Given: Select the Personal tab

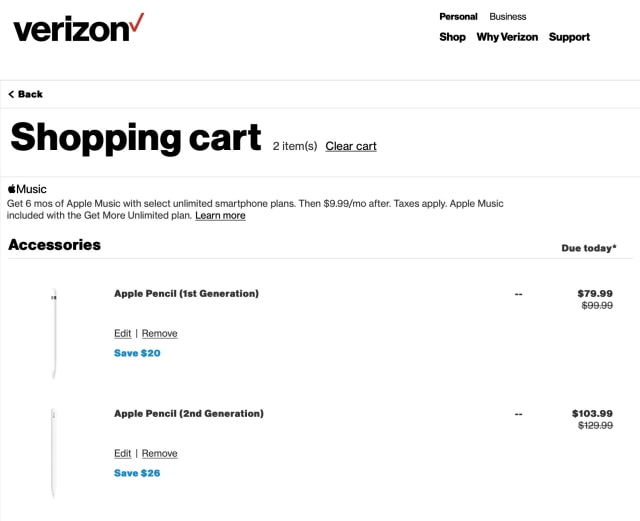Looking at the screenshot, I should pos(458,17).
